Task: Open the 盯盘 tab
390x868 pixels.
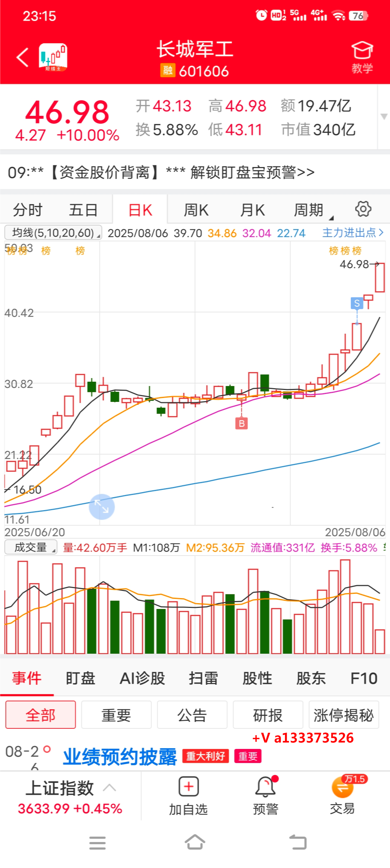Action: tap(80, 678)
